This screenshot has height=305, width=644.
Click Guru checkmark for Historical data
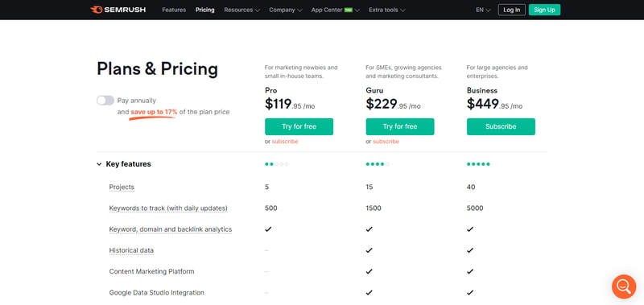click(x=369, y=250)
